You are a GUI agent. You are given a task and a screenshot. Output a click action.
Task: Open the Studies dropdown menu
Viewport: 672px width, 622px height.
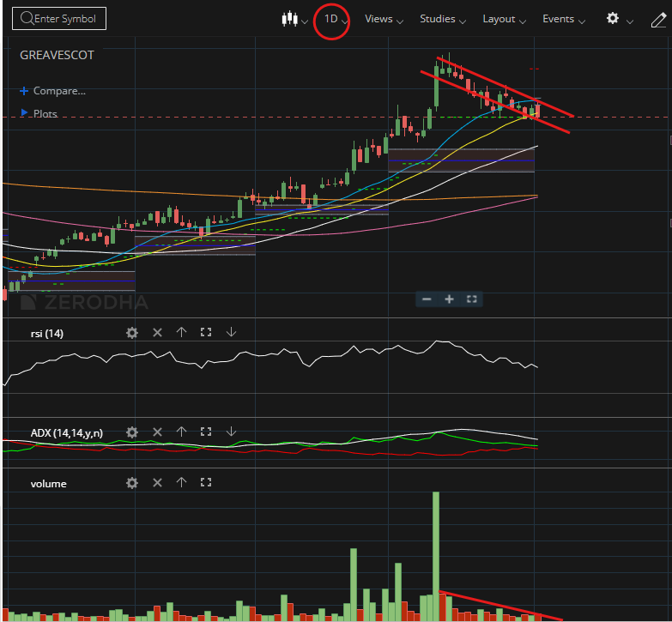tap(443, 19)
